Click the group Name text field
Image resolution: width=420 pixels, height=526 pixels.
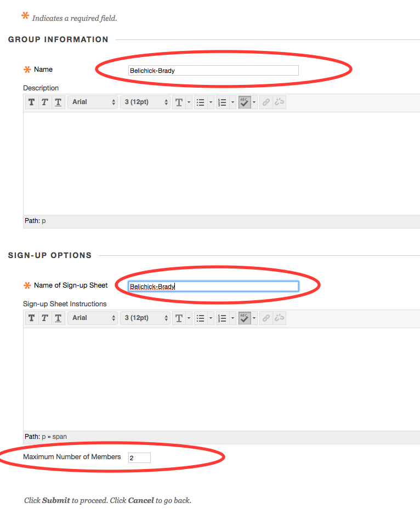213,70
